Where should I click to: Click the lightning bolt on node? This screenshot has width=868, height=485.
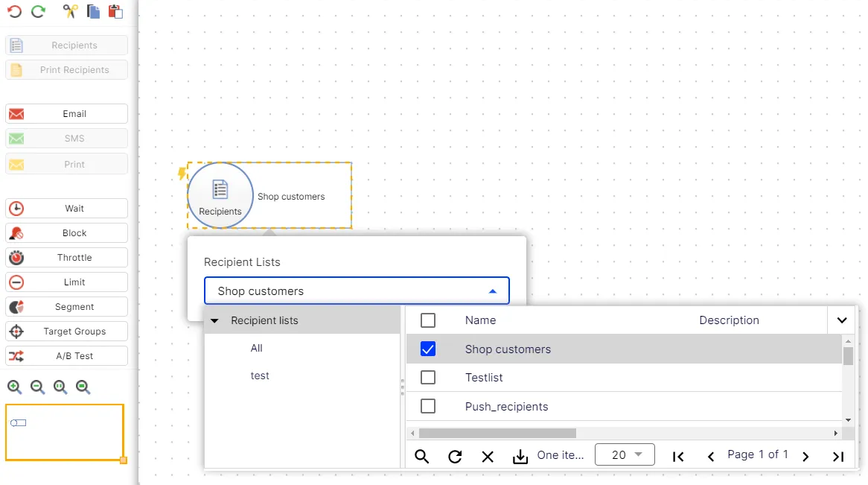click(x=182, y=173)
